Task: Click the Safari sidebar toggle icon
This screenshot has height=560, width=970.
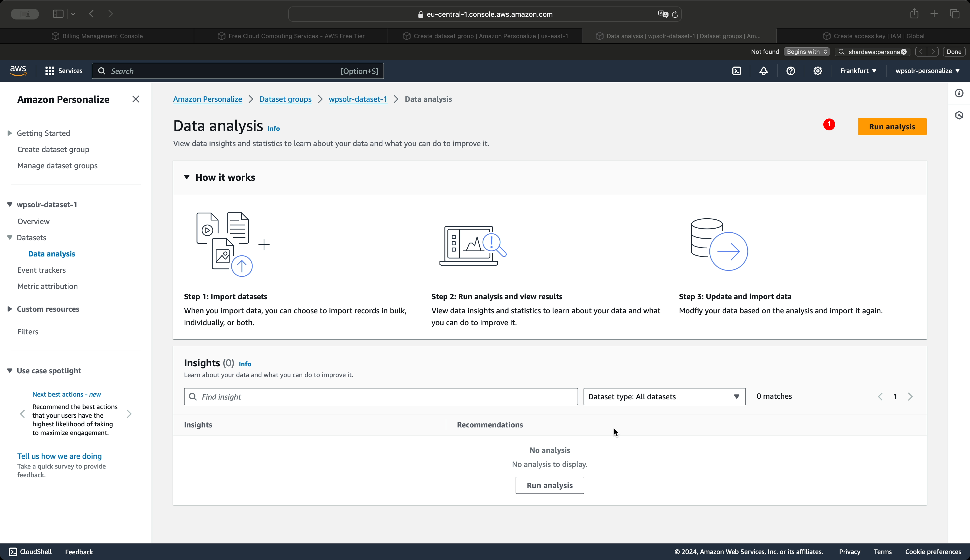Action: click(58, 14)
